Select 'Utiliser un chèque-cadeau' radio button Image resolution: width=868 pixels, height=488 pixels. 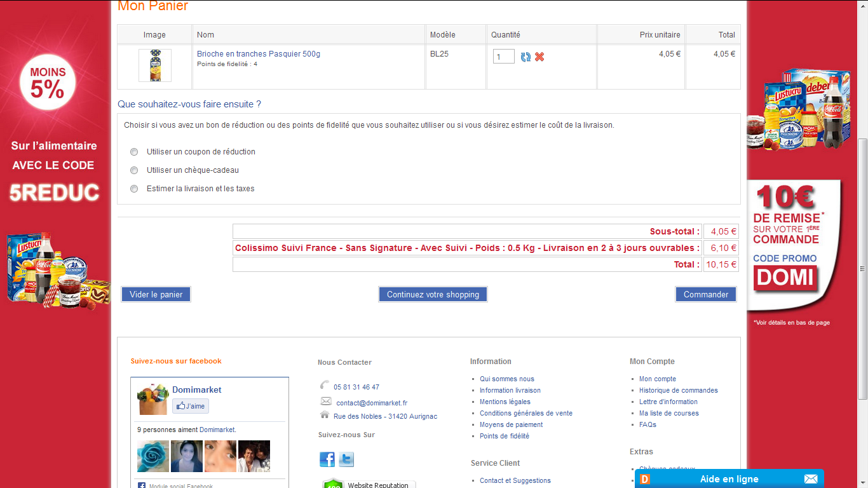134,170
